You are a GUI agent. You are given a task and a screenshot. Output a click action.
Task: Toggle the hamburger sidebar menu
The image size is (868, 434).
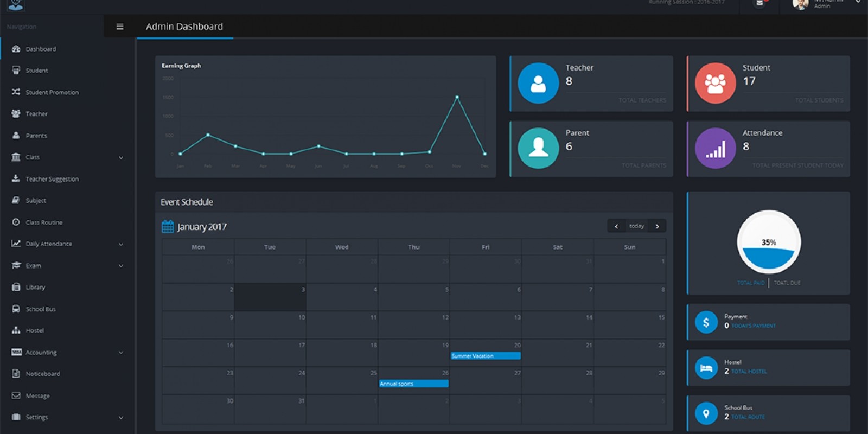(120, 27)
